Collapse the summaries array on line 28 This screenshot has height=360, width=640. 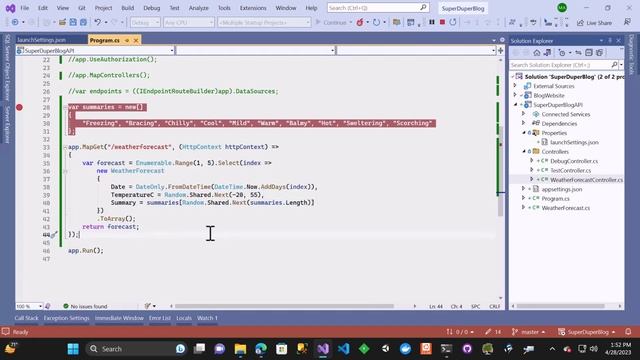[x=65, y=107]
